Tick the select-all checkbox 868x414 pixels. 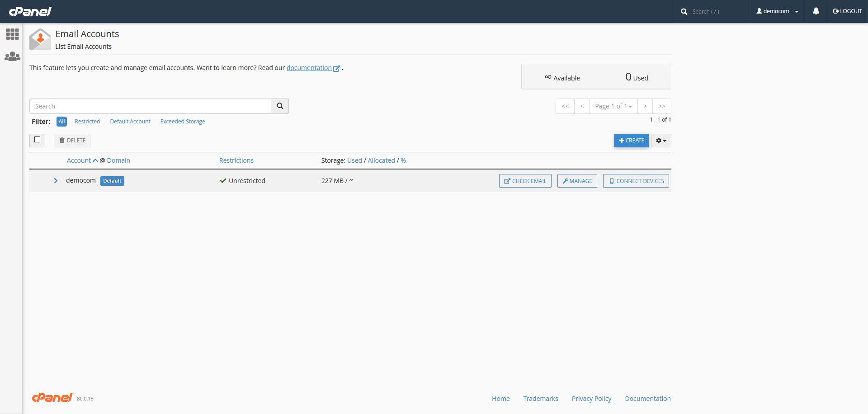pyautogui.click(x=38, y=140)
